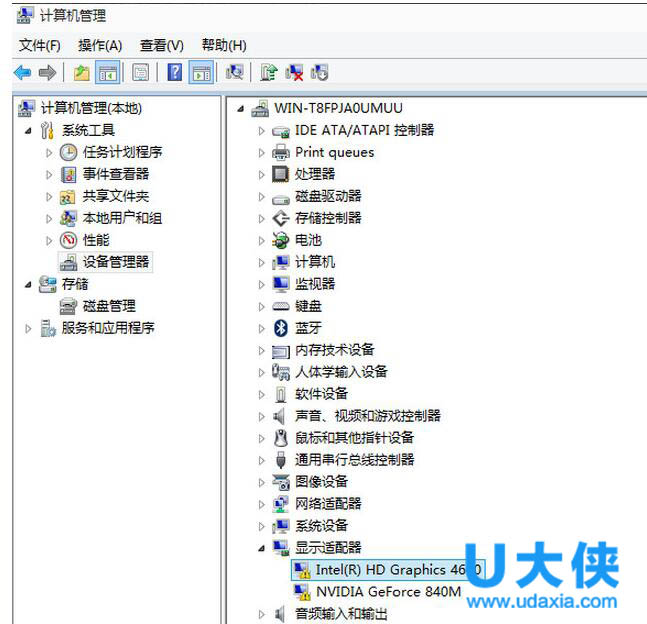Click Scan for hardware changes icon
The image size is (647, 624).
[x=235, y=72]
